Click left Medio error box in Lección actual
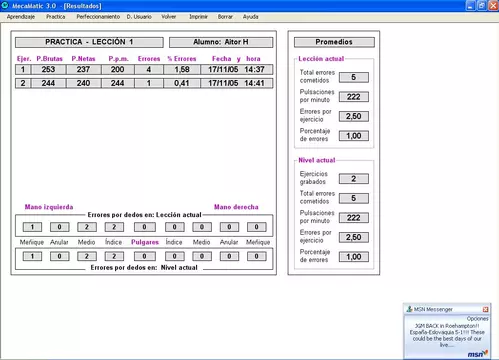The width and height of the screenshot is (499, 360). 87,227
